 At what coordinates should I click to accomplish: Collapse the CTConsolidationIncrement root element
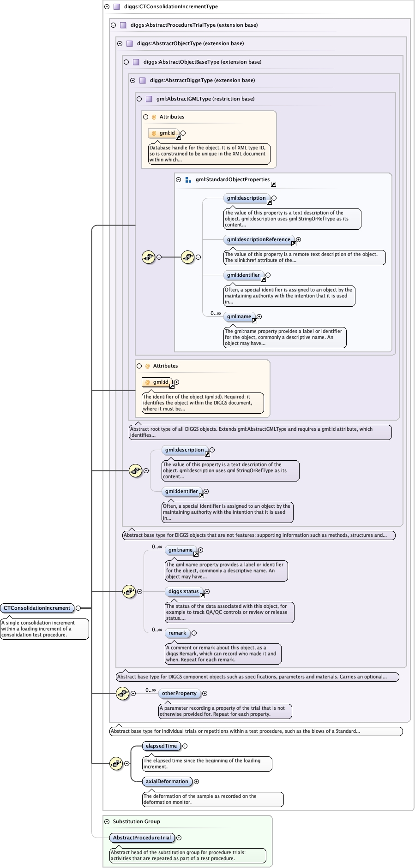point(78,608)
